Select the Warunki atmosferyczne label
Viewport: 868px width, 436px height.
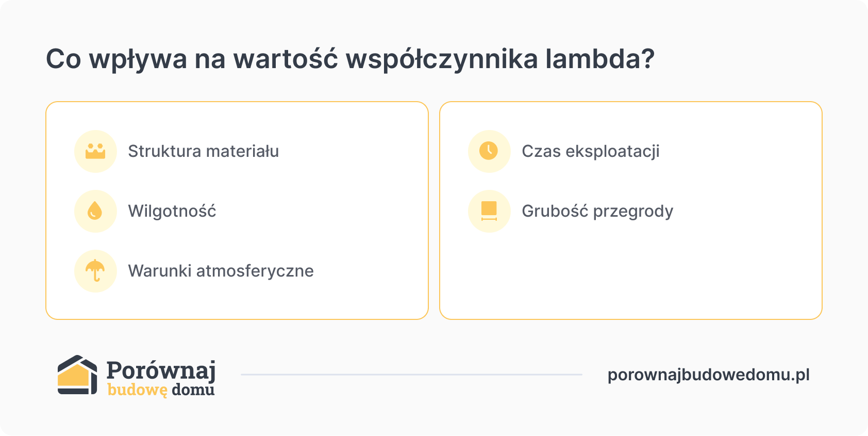click(x=221, y=271)
